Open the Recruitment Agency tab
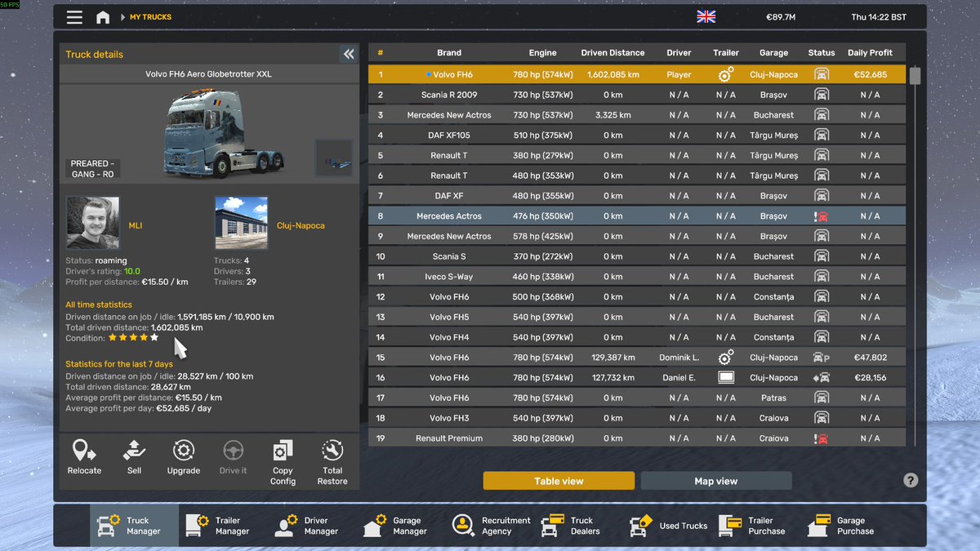980x551 pixels. (x=492, y=526)
